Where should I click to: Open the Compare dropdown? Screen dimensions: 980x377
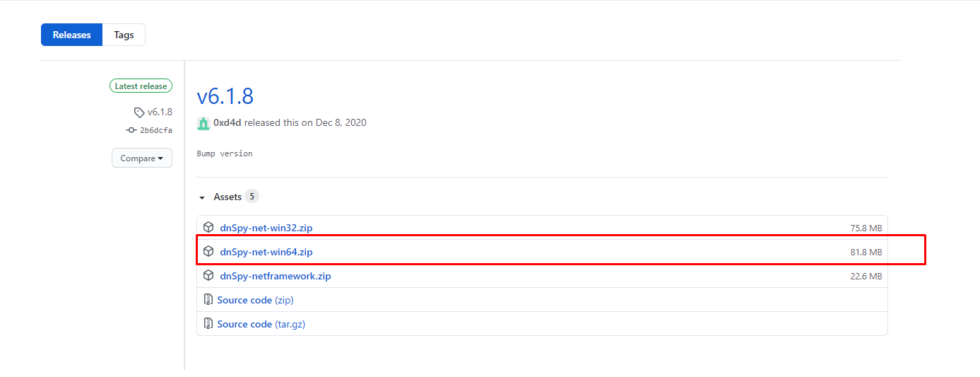coord(141,158)
